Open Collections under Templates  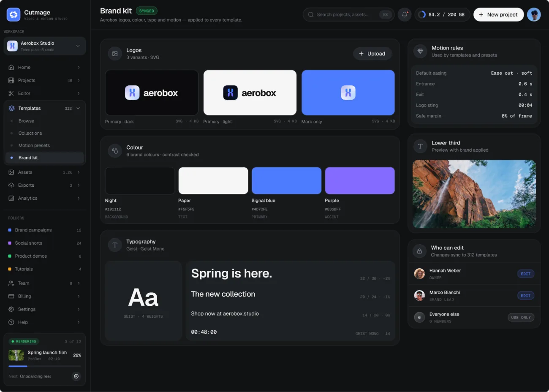(45, 133)
